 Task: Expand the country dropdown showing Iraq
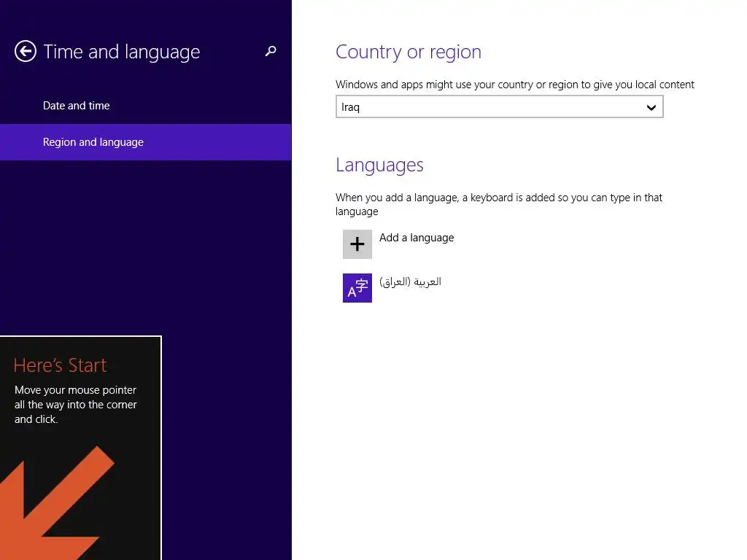pos(499,106)
